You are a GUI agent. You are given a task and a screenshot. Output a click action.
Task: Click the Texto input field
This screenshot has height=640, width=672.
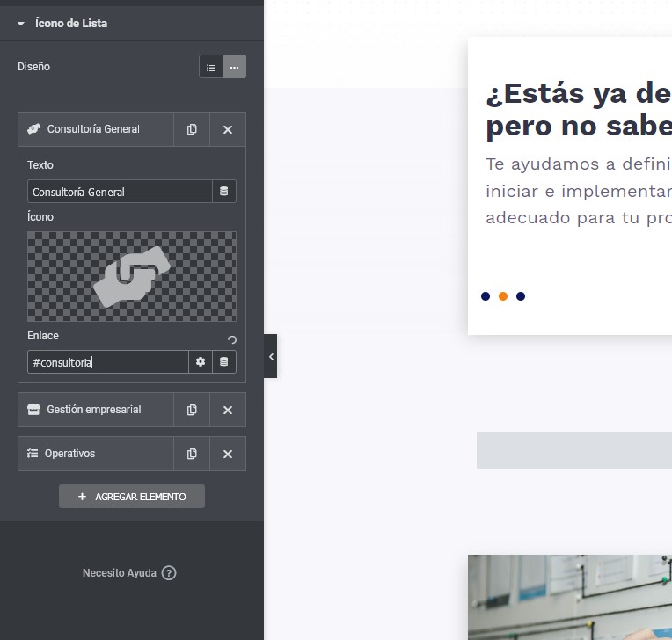pos(120,192)
